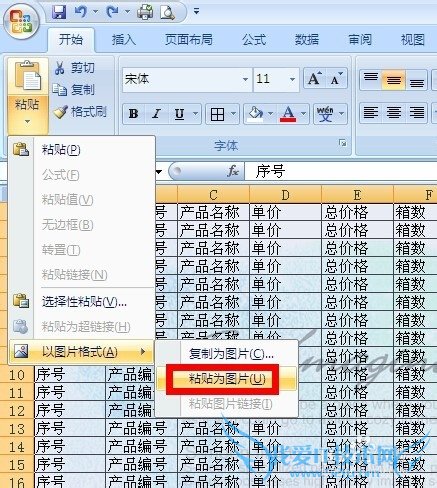Select column E header
This screenshot has height=488, width=437.
(357, 195)
